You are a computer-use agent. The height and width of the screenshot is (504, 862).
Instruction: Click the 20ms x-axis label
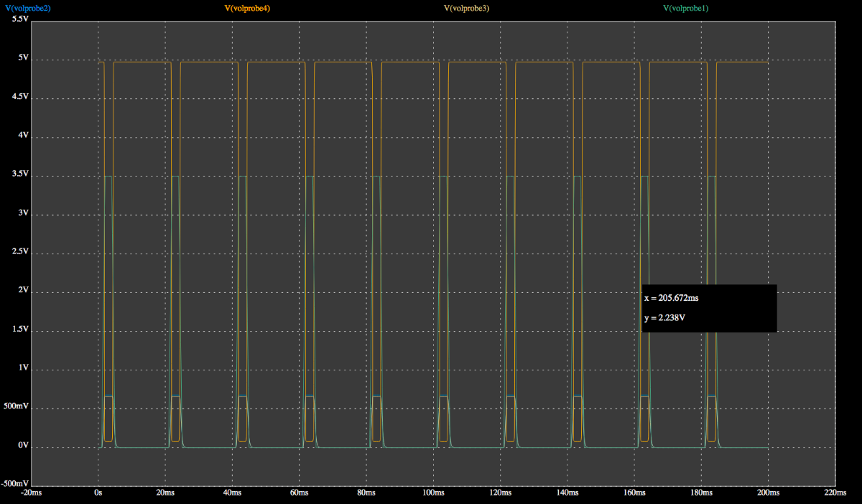(x=165, y=493)
